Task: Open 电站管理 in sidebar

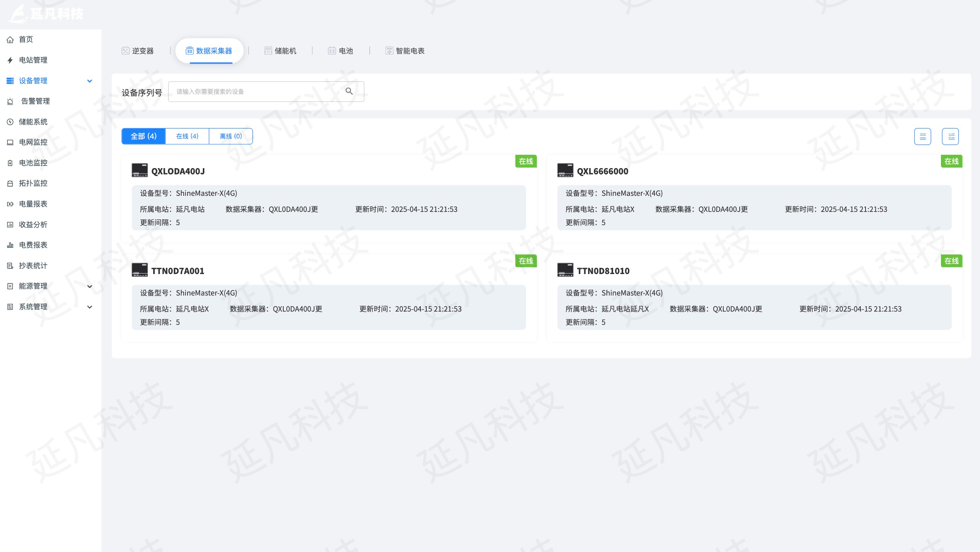Action: tap(33, 60)
